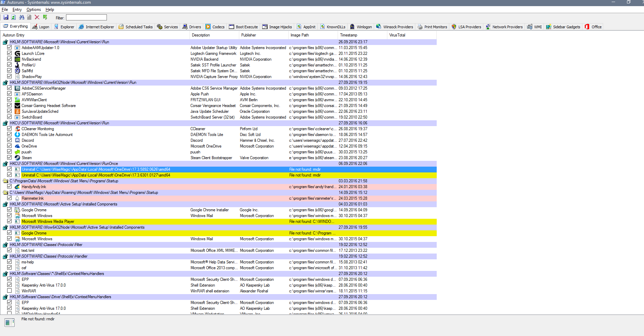Image resolution: width=644 pixels, height=336 pixels.
Task: Open the Help menu
Action: (50, 10)
